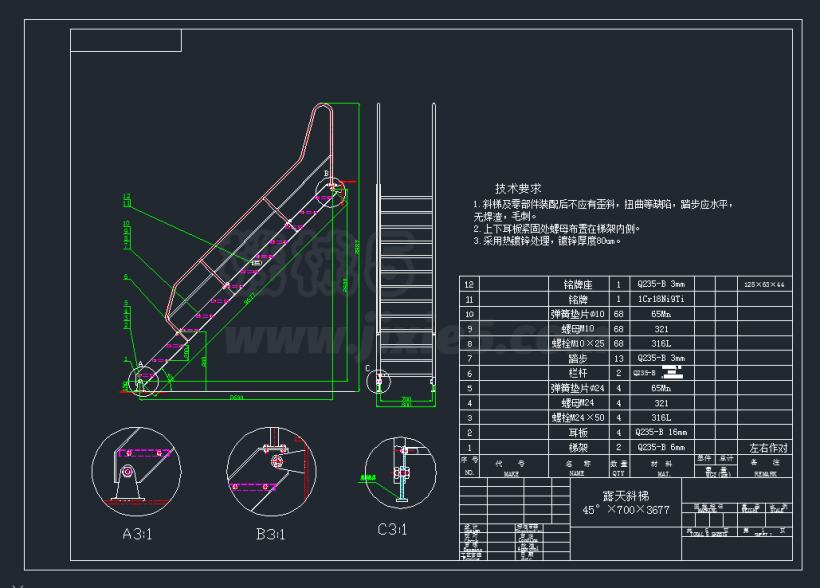The height and width of the screenshot is (588, 820).
Task: Click the empty rectangle at top-left of frame
Action: [126, 40]
